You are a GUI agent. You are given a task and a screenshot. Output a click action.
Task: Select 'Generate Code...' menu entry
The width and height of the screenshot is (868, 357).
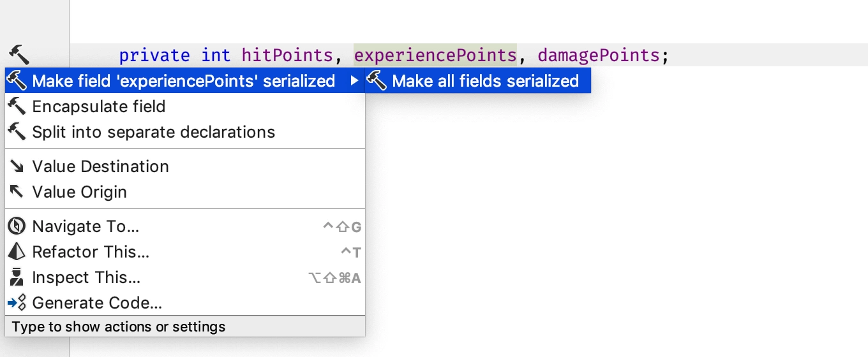tap(185, 303)
